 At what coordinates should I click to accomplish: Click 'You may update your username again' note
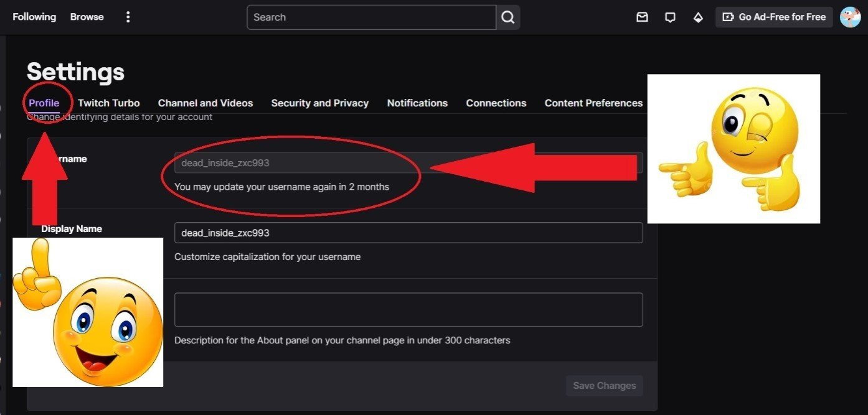point(281,187)
